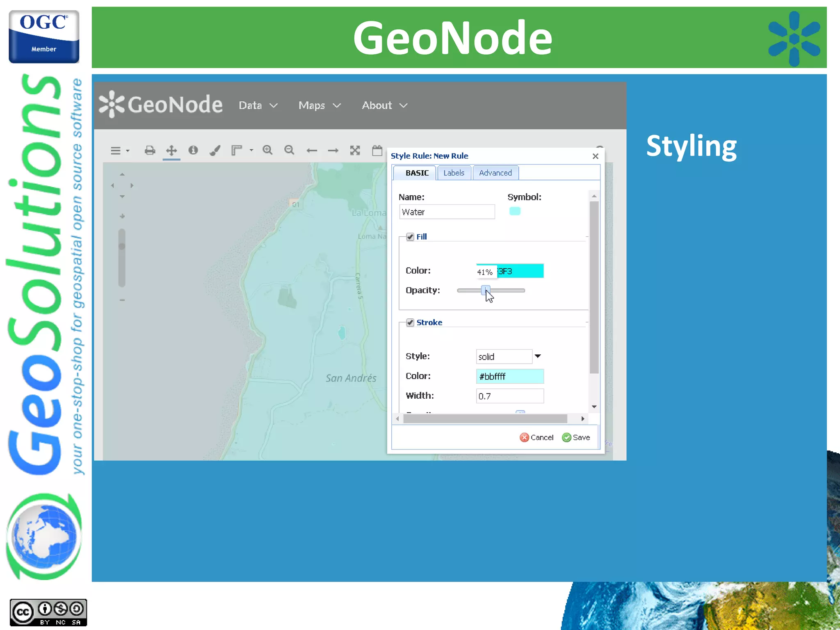Pan map right arrow
The height and width of the screenshot is (630, 840).
[x=132, y=185]
